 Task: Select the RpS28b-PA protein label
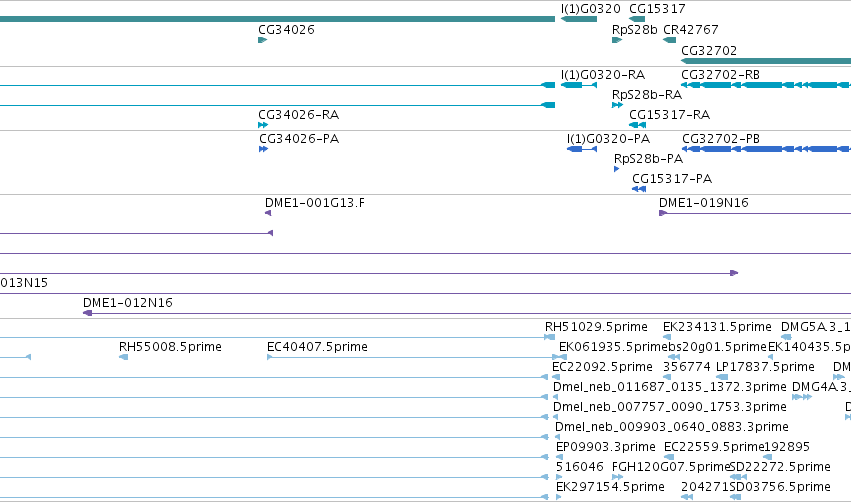tap(648, 158)
